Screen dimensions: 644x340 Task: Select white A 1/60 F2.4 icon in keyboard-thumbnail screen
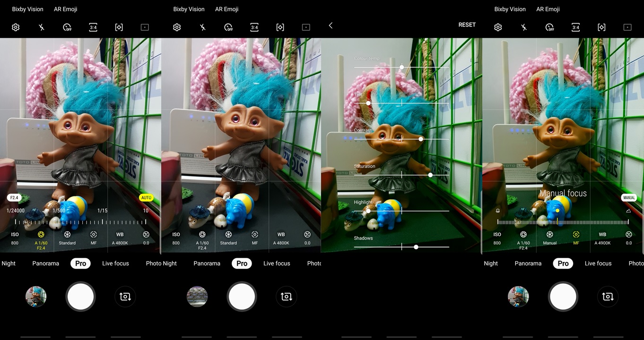tap(202, 239)
